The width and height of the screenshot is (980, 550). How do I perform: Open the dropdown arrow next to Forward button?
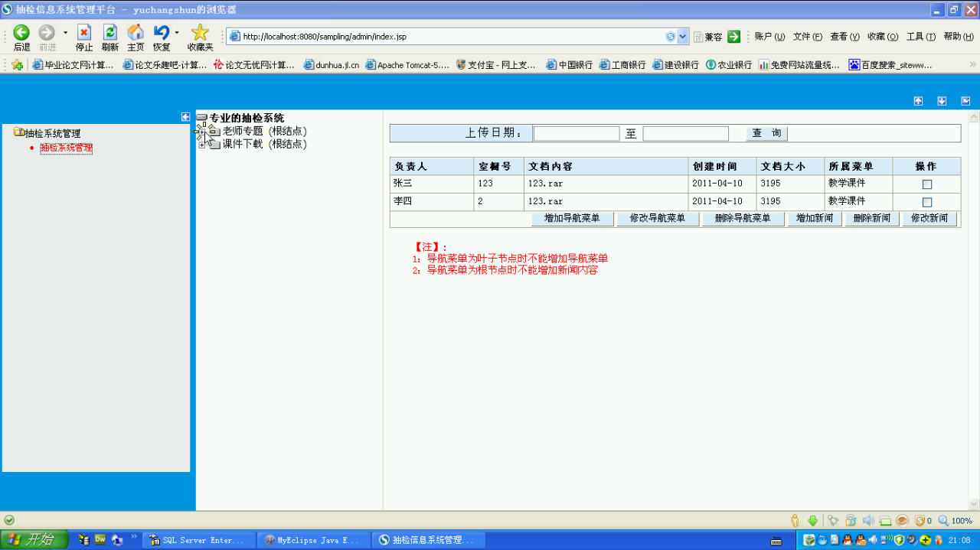click(x=66, y=32)
